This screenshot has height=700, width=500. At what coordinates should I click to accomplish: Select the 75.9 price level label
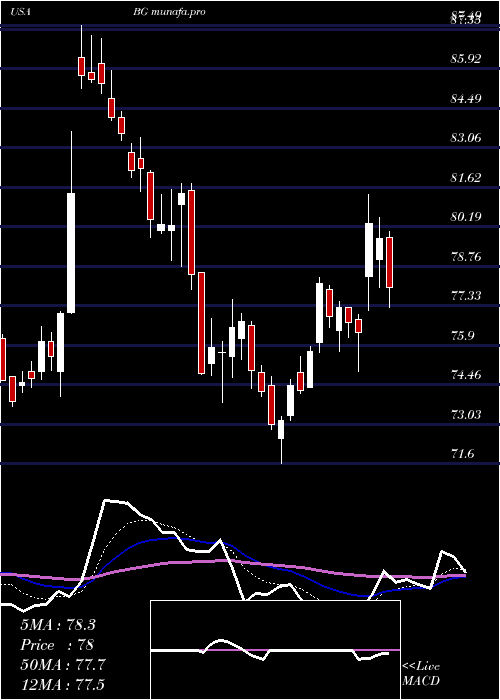463,336
